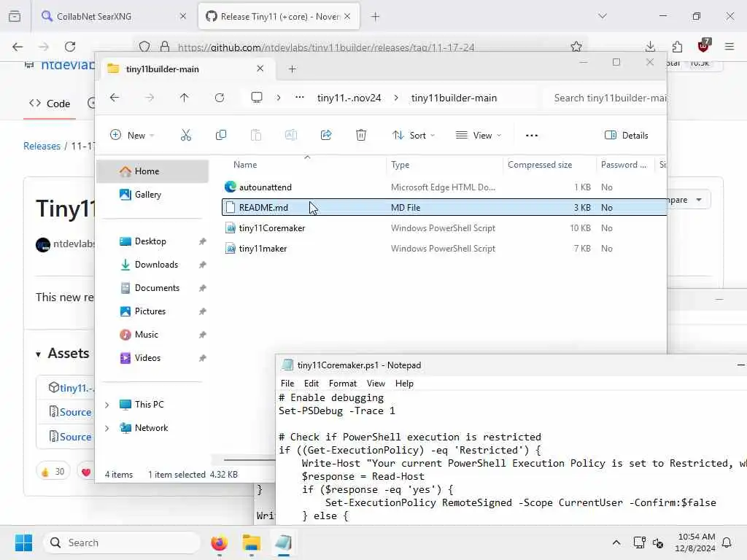Click the Delete trash icon in Explorer
This screenshot has width=747, height=560.
tap(361, 135)
